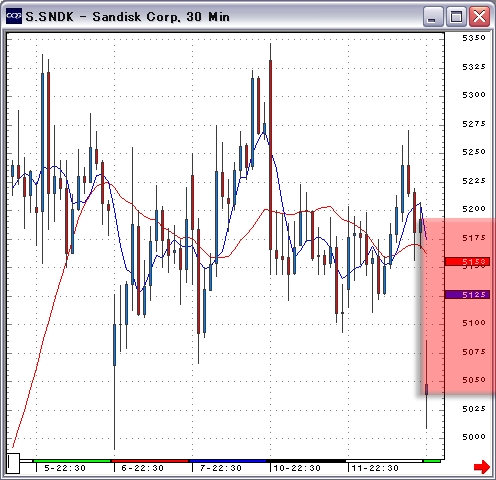Image resolution: width=496 pixels, height=480 pixels.
Task: Click the 5-22:30 date label
Action: click(65, 468)
